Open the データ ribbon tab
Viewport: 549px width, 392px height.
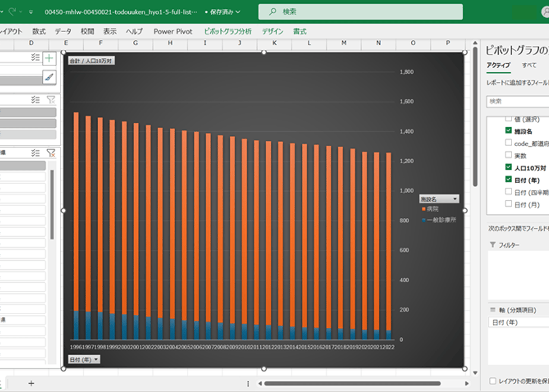63,31
